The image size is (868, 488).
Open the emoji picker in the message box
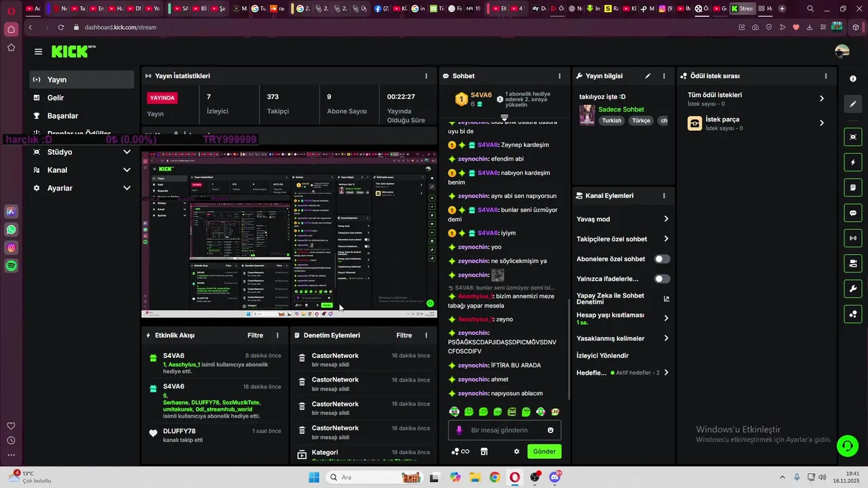(551, 430)
